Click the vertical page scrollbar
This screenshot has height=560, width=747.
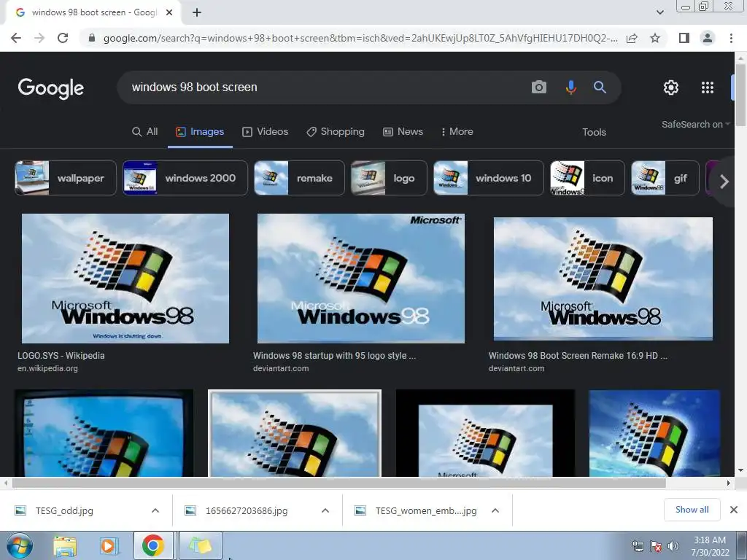(740, 96)
